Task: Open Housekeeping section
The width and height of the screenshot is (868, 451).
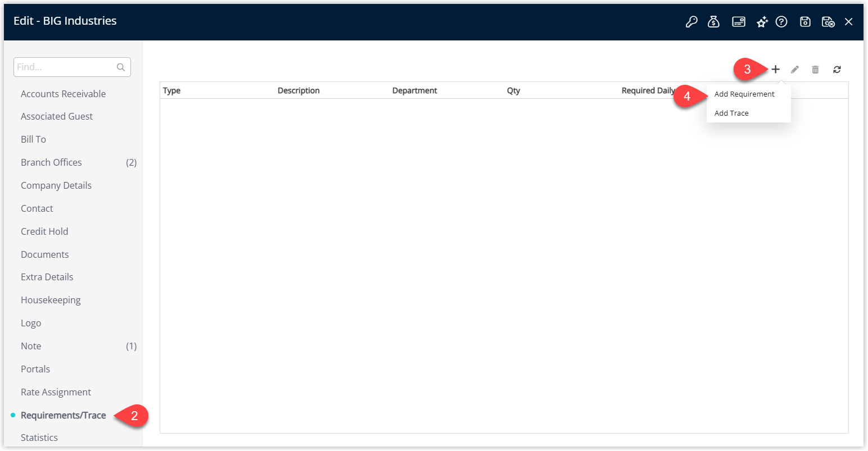Action: 51,300
